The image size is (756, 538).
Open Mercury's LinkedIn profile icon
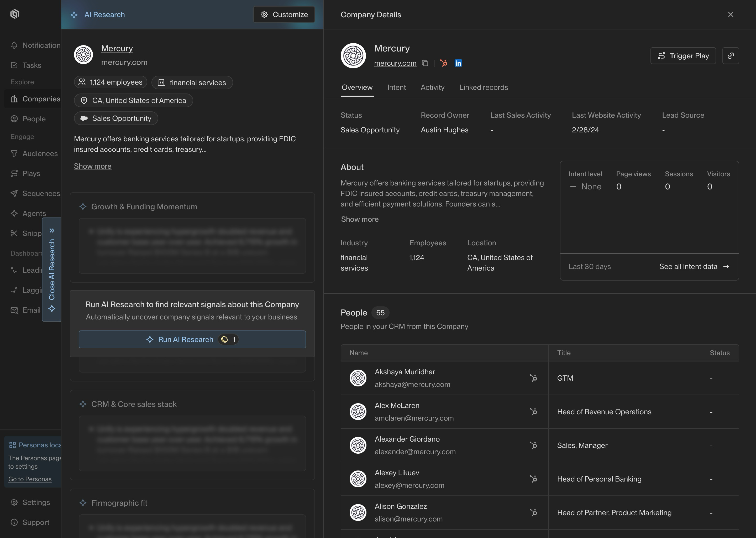coord(458,63)
